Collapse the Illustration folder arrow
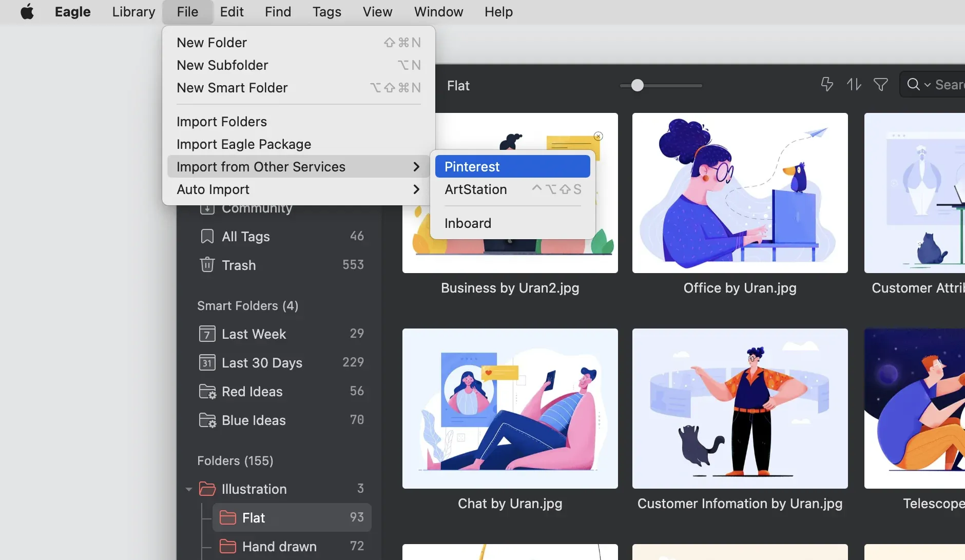Viewport: 965px width, 560px height. [x=189, y=489]
